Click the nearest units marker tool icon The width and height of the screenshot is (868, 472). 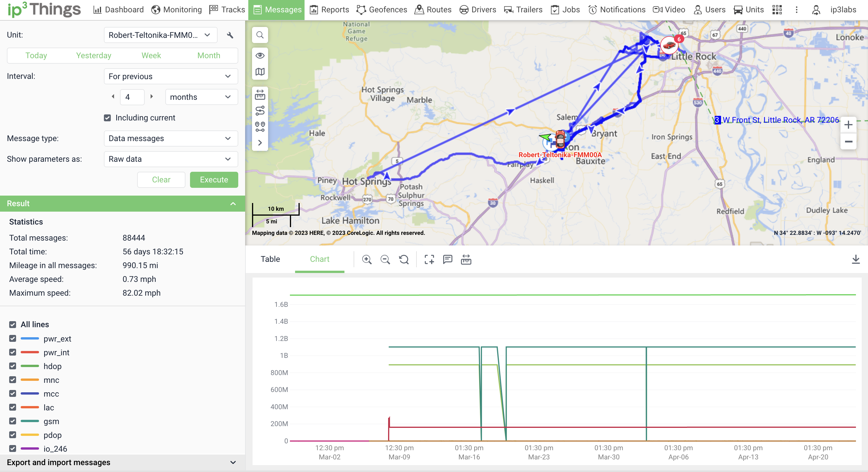click(260, 126)
